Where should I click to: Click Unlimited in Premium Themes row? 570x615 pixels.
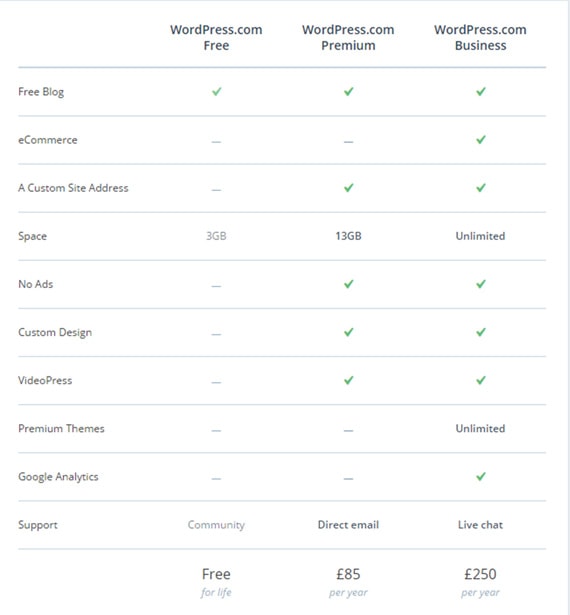click(481, 428)
